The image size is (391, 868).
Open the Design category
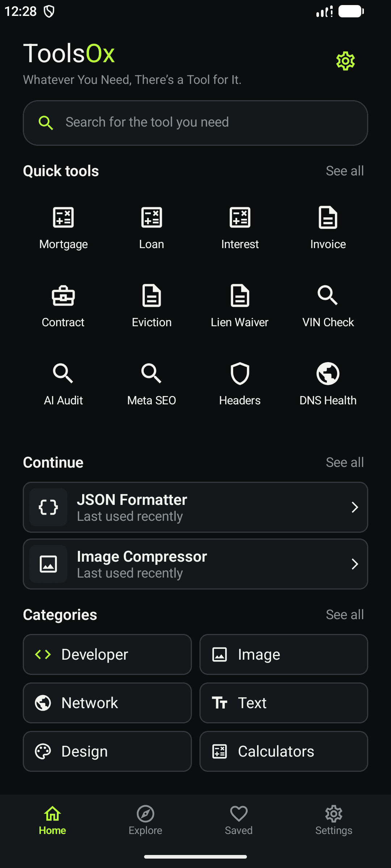(x=107, y=751)
